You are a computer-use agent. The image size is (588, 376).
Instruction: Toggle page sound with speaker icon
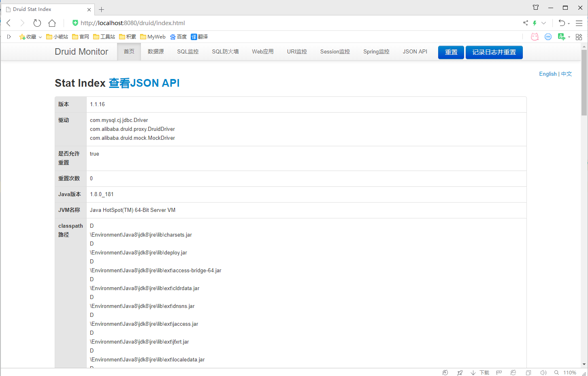[x=543, y=373]
